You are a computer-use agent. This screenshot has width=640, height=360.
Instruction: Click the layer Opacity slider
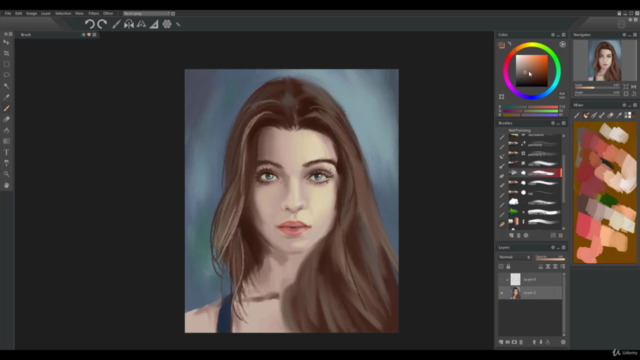pos(550,258)
